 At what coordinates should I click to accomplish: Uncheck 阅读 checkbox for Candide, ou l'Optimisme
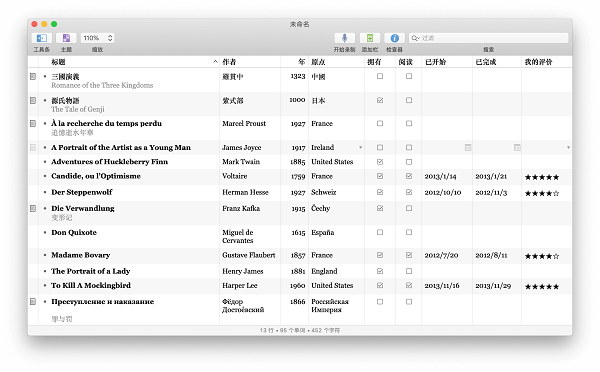pos(409,176)
